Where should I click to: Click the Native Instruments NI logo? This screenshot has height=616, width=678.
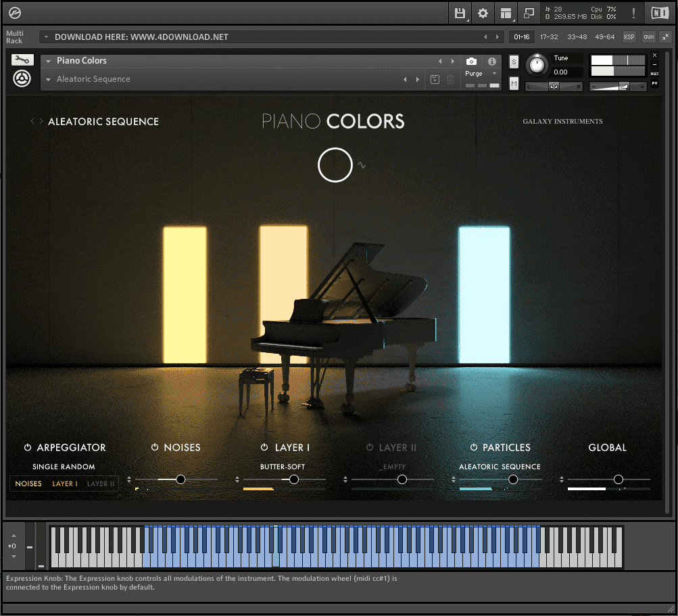pyautogui.click(x=660, y=13)
